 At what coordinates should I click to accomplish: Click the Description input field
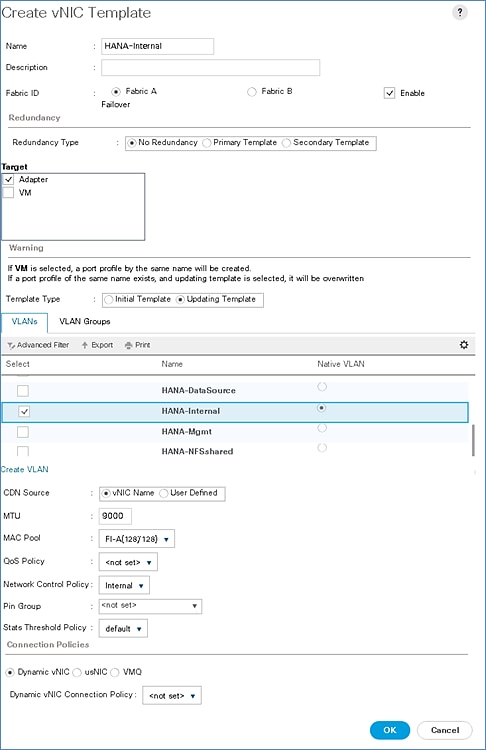click(210, 67)
